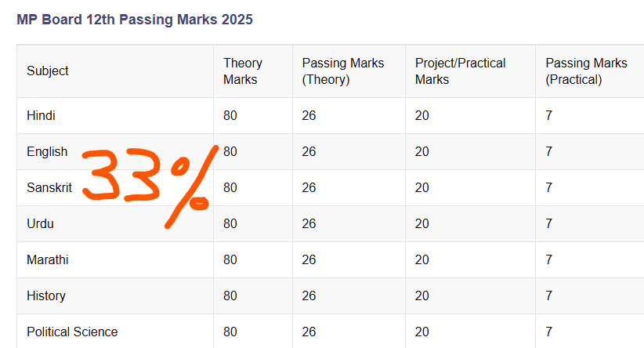Select the Political Science subject cell

[x=72, y=332]
